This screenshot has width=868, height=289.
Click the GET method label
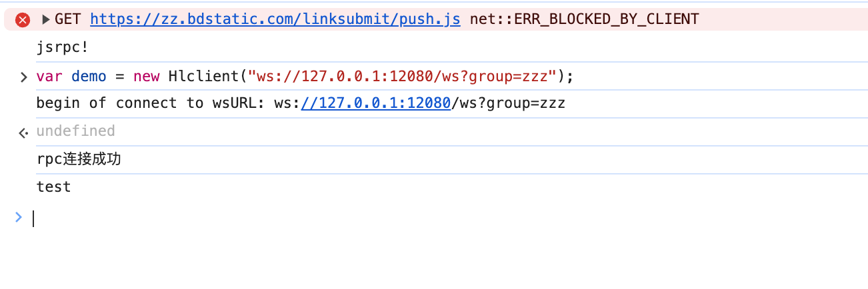pyautogui.click(x=69, y=19)
